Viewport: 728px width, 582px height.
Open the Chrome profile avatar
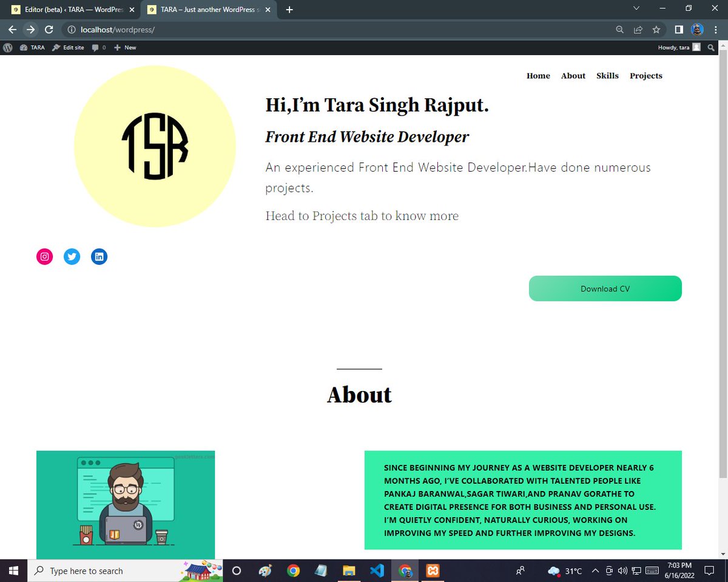pyautogui.click(x=697, y=29)
